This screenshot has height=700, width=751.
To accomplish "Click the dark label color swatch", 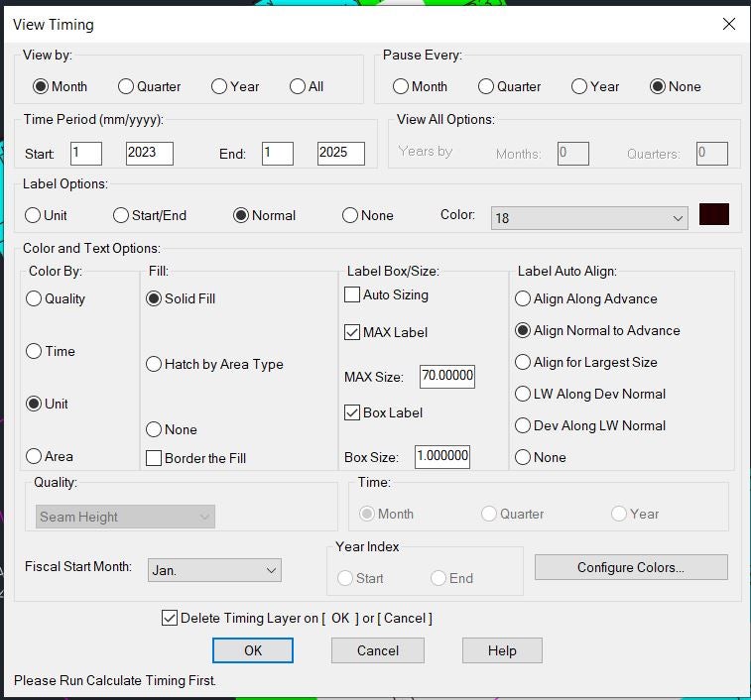I will 714,214.
